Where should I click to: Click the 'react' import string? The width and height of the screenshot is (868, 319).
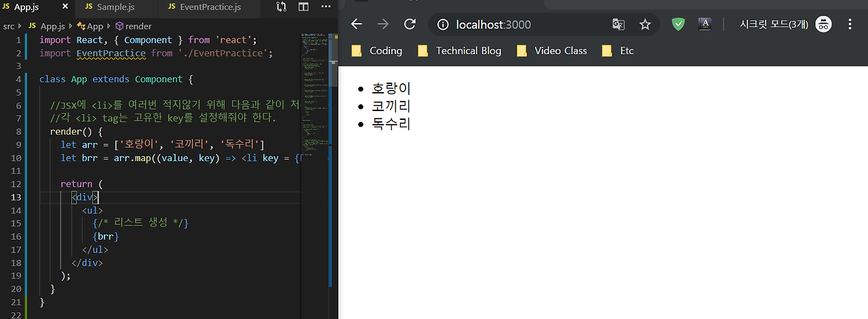point(233,40)
